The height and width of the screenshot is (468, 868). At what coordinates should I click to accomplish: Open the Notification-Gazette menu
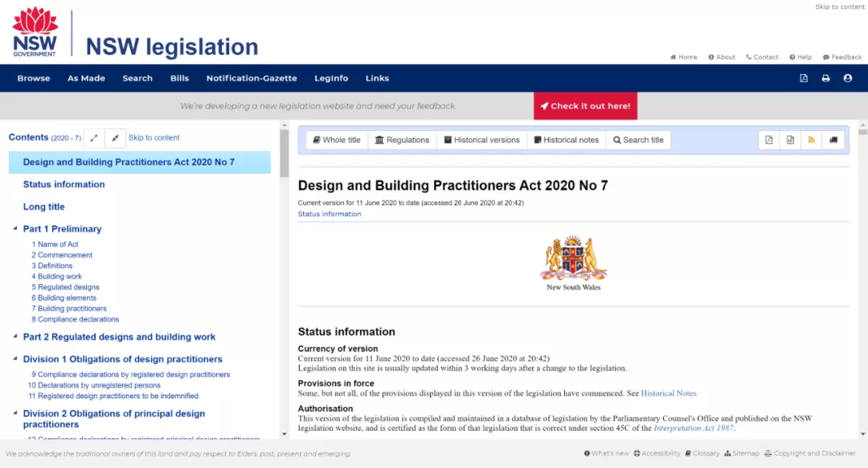pos(252,78)
